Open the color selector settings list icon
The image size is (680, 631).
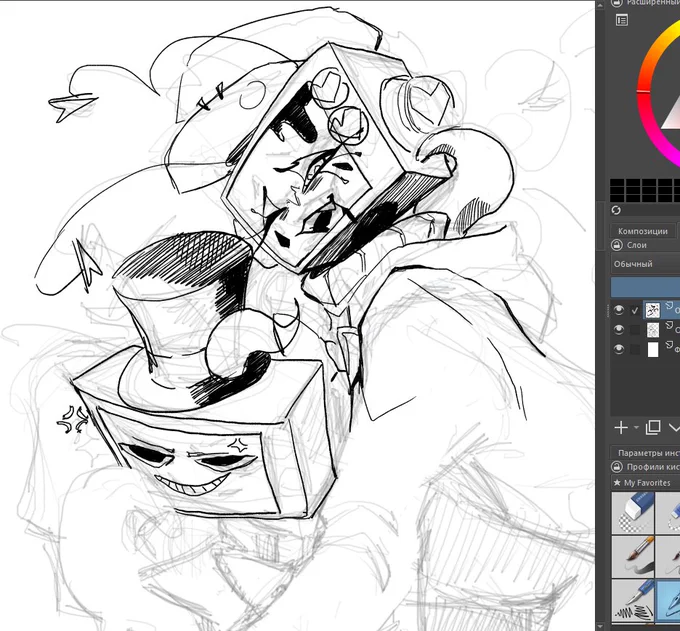(622, 20)
